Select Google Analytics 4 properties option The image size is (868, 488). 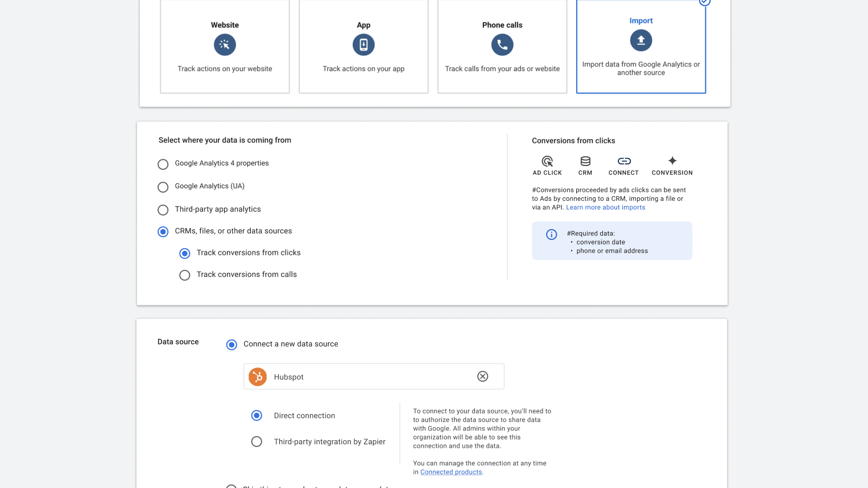point(163,164)
